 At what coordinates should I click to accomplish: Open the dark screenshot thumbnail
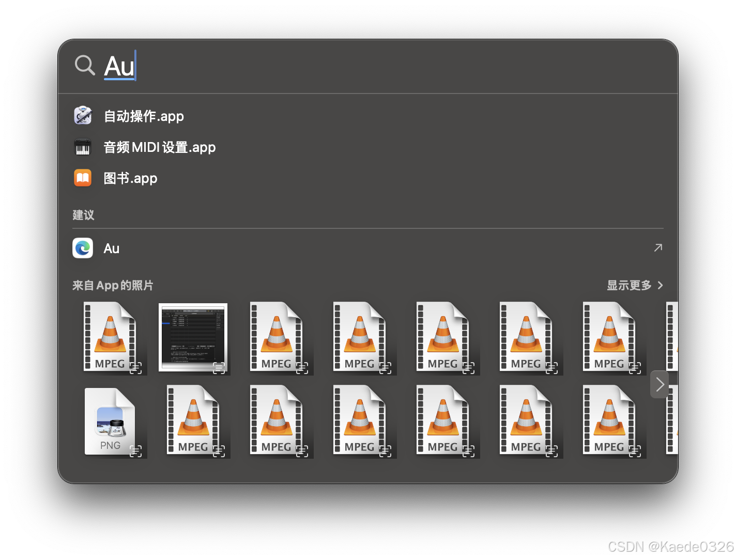pyautogui.click(x=193, y=337)
